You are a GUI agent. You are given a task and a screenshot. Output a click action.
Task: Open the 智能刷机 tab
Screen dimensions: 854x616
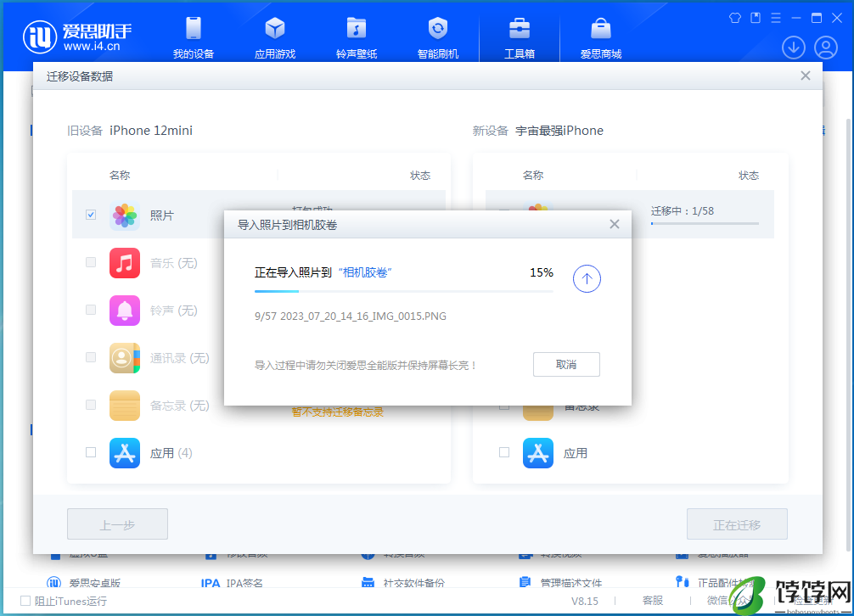pos(438,37)
